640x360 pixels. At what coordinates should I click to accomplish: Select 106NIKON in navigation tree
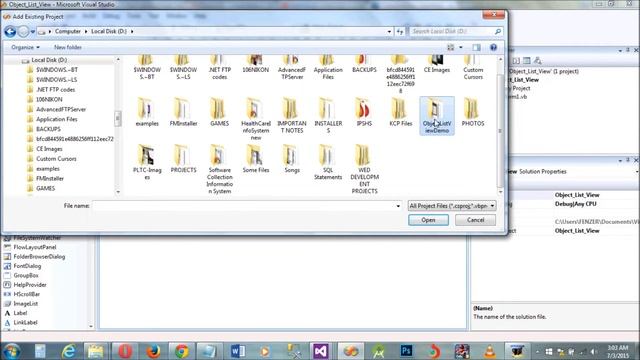pyautogui.click(x=49, y=100)
